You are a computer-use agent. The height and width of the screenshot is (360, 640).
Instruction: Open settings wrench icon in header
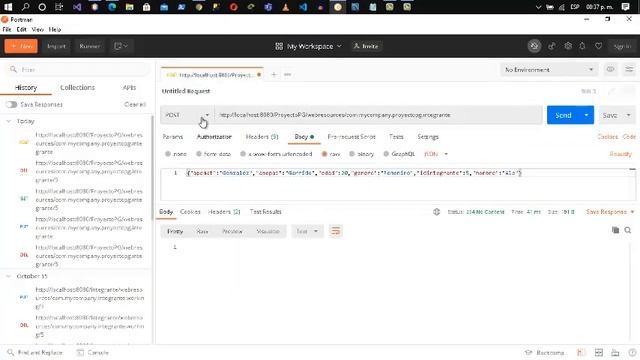(x=568, y=46)
